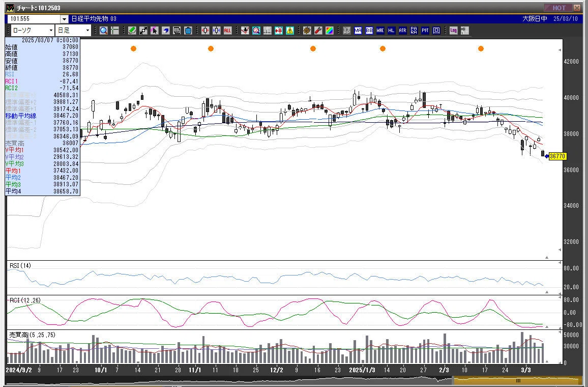Click the 移動平均線 row in data panel

pos(42,116)
